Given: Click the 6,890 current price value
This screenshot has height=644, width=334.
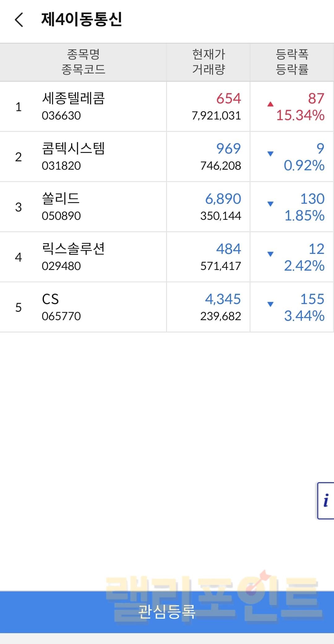Looking at the screenshot, I should point(223,199).
